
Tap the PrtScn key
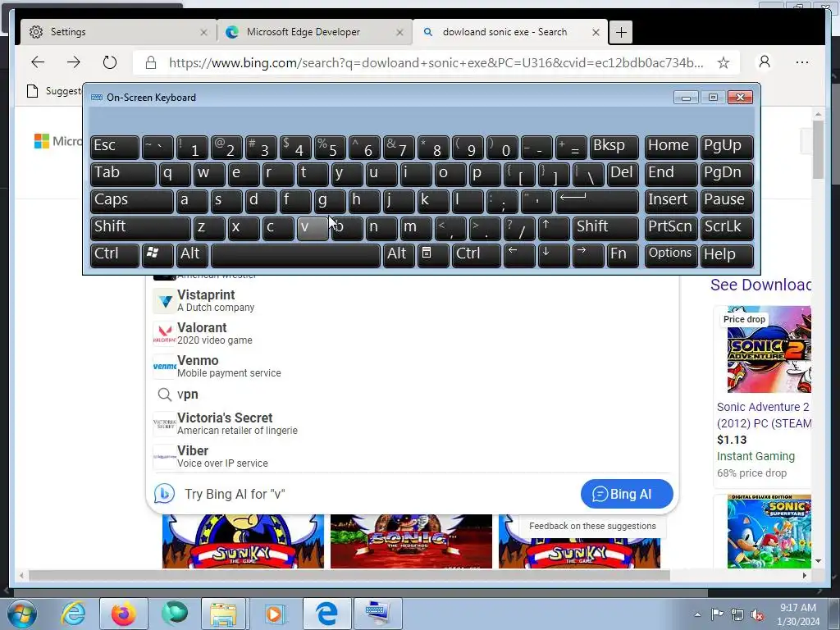pyautogui.click(x=671, y=228)
